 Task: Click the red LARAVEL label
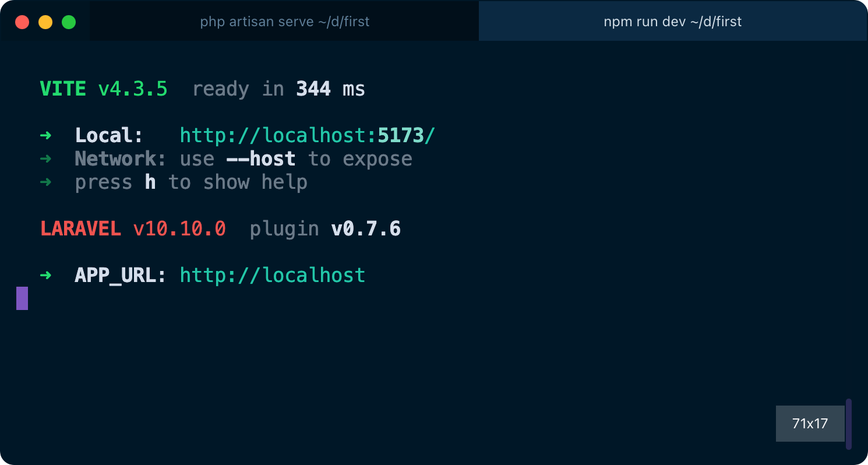[x=80, y=229]
